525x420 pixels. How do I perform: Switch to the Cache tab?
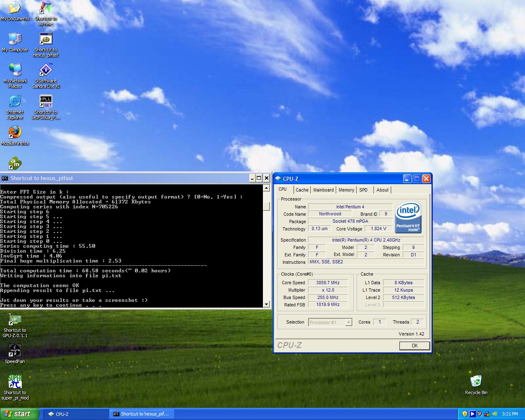[302, 190]
